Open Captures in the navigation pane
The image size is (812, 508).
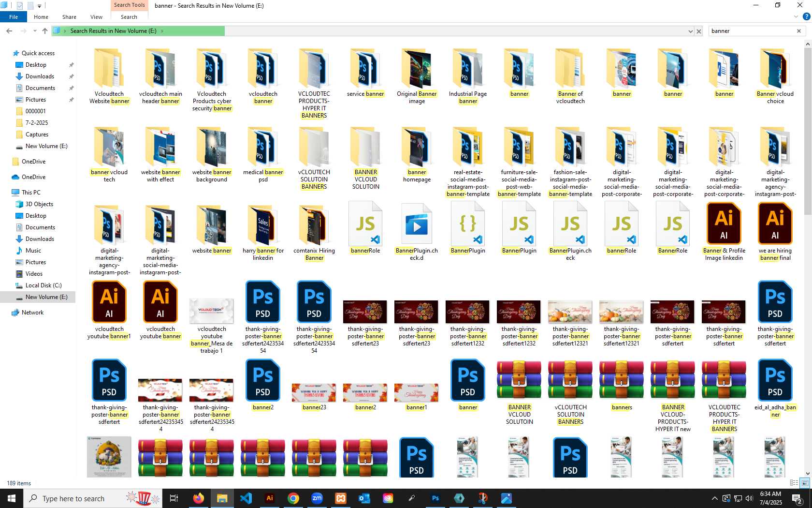coord(37,134)
